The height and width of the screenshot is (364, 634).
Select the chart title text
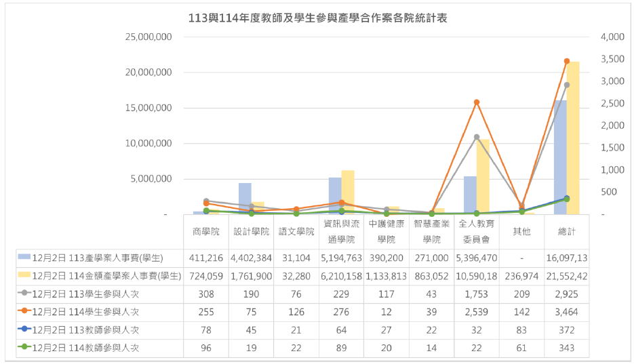tap(317, 18)
